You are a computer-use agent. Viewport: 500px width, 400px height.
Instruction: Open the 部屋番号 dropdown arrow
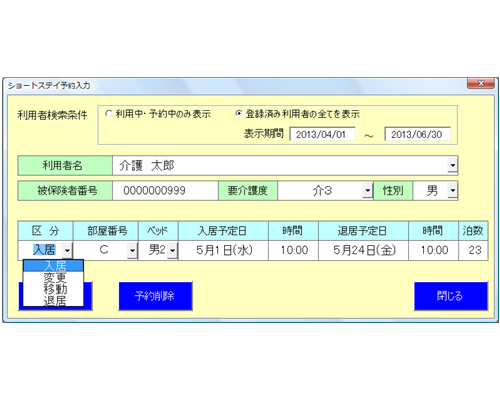pyautogui.click(x=132, y=250)
